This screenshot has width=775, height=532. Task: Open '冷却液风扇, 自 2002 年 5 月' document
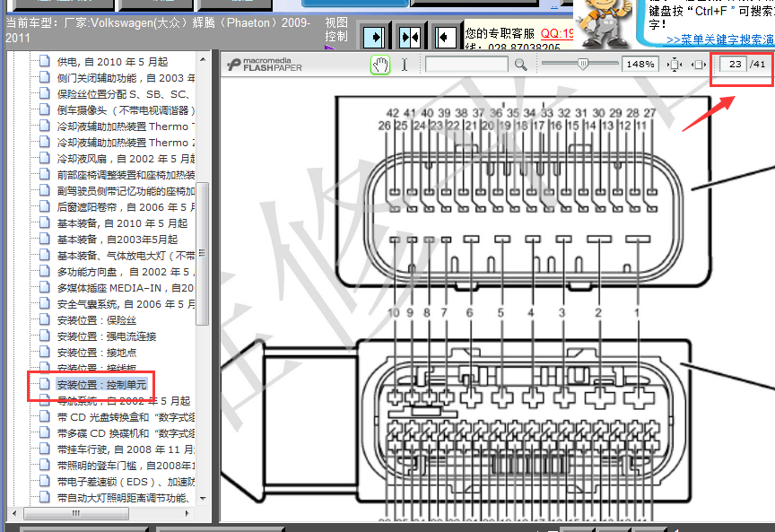[x=126, y=159]
